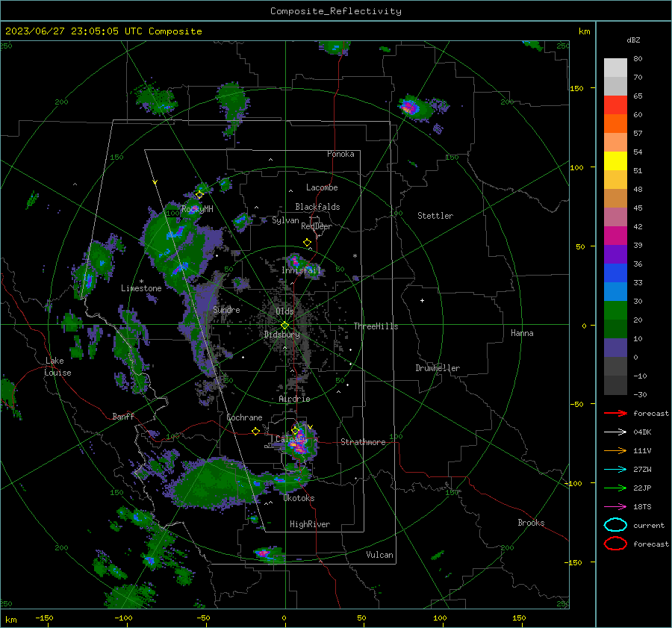Click the yellow diamond marker above Calgary
Viewport: 672px width, 628px height.
pyautogui.click(x=295, y=430)
